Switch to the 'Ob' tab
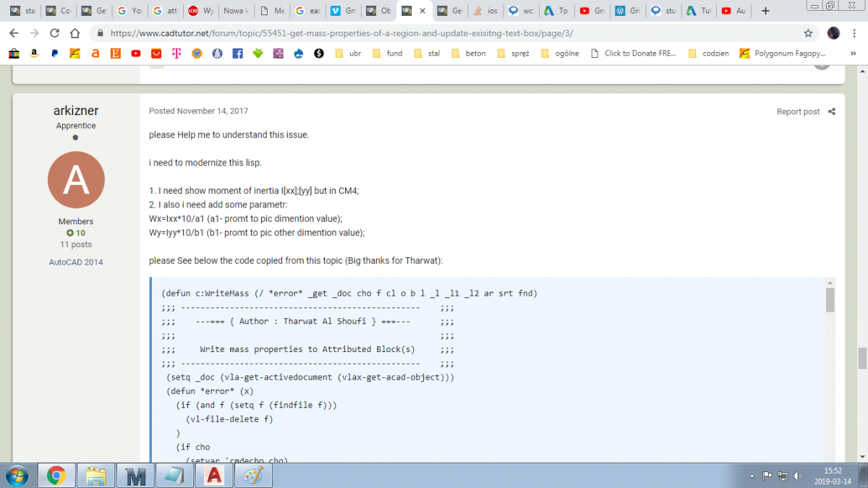 pyautogui.click(x=378, y=11)
